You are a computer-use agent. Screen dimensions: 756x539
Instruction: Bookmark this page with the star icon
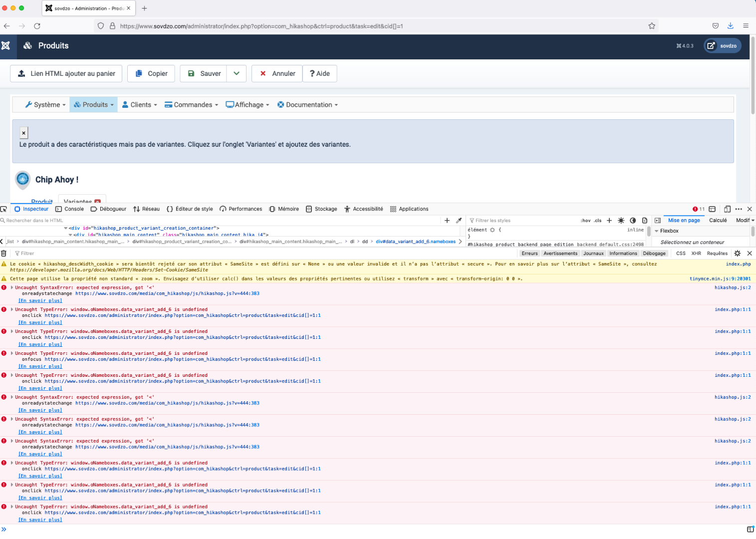point(652,26)
